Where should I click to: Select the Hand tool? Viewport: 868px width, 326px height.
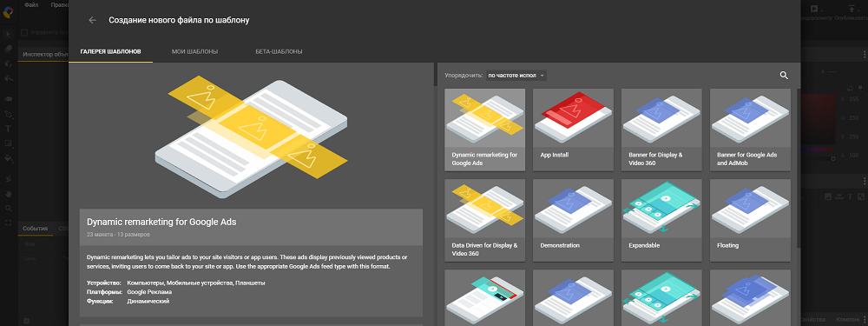[x=9, y=194]
